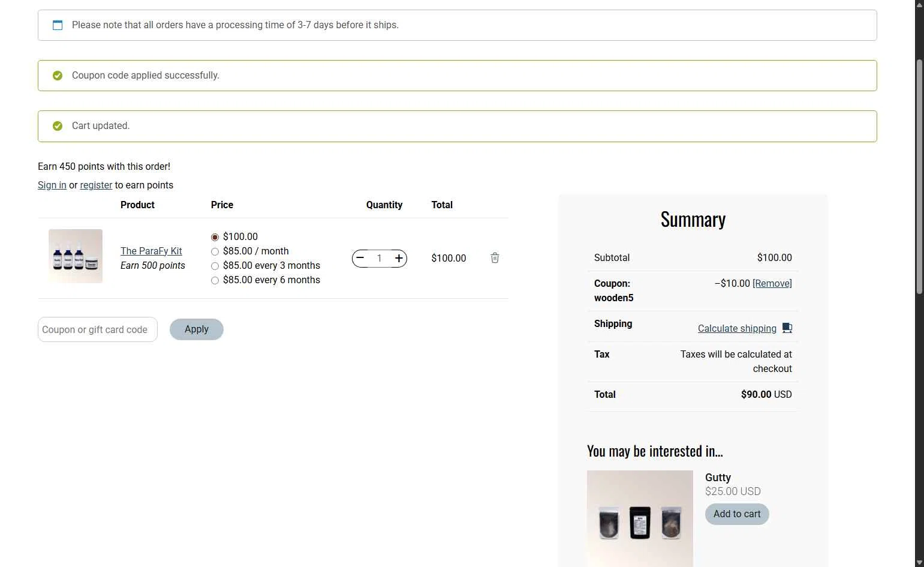This screenshot has width=924, height=567.
Task: Click the Price column header
Action: pos(222,205)
